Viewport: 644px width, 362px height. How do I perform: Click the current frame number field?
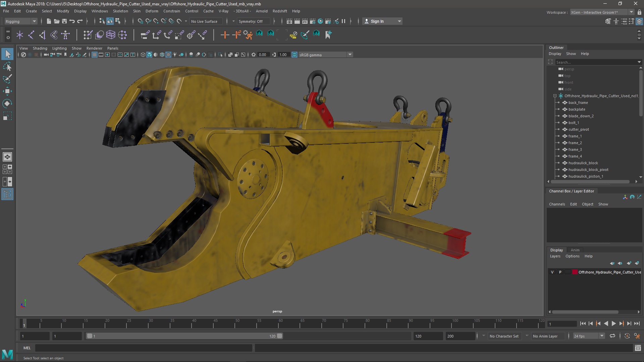(562, 324)
